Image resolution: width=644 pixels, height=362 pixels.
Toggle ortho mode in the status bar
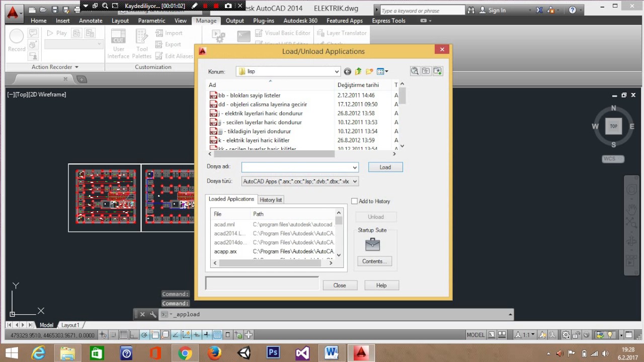pyautogui.click(x=134, y=335)
